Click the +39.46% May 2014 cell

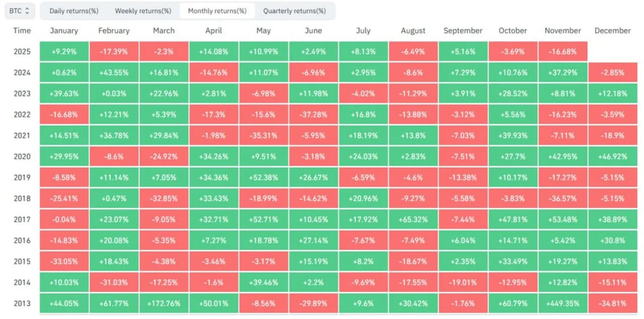[264, 282]
